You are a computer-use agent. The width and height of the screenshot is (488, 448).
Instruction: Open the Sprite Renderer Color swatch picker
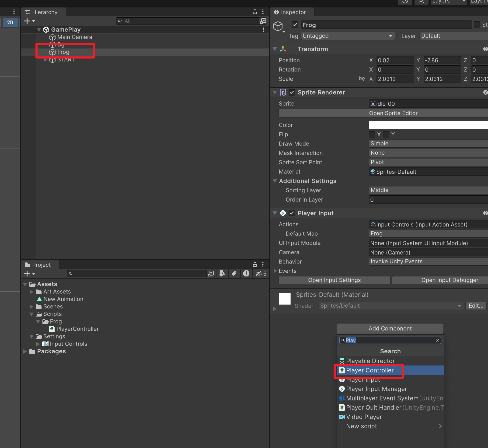point(428,125)
